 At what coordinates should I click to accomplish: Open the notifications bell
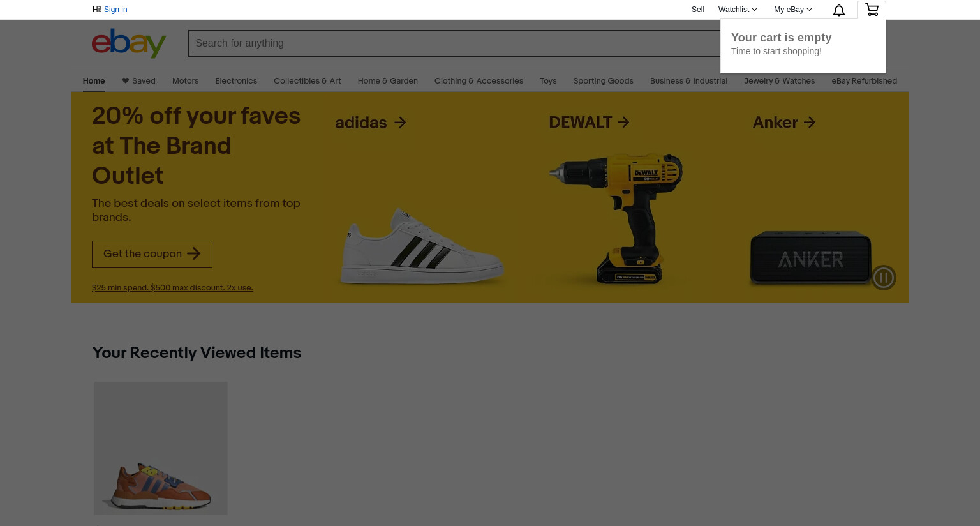[x=839, y=10]
